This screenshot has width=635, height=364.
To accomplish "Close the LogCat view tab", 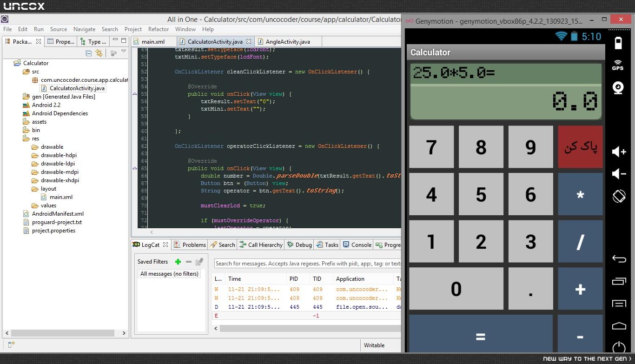I will tap(165, 245).
